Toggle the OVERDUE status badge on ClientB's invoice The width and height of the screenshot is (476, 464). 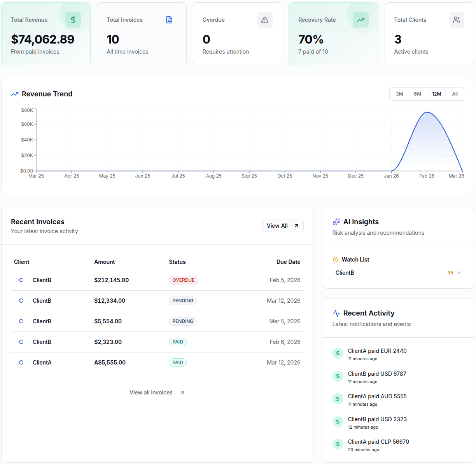click(183, 280)
